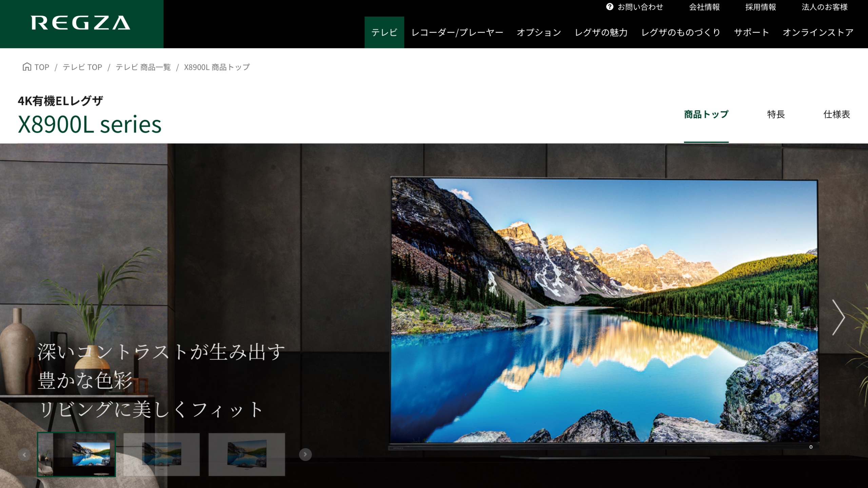
Task: Select the 商品トップ tab
Action: click(x=706, y=115)
